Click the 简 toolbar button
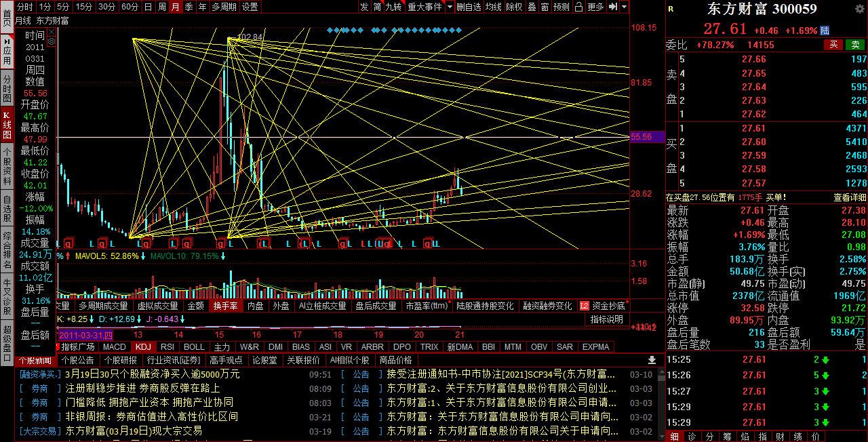Screen dimensions: 868x442 tap(377, 7)
